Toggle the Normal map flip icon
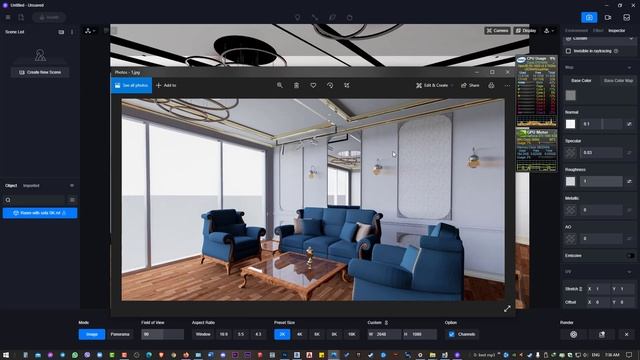 pos(629,124)
